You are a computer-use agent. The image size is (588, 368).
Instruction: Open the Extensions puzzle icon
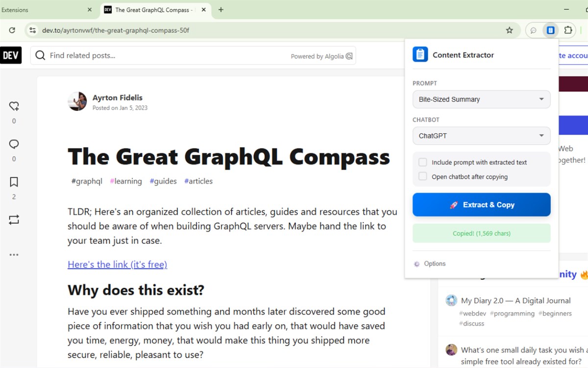[568, 30]
